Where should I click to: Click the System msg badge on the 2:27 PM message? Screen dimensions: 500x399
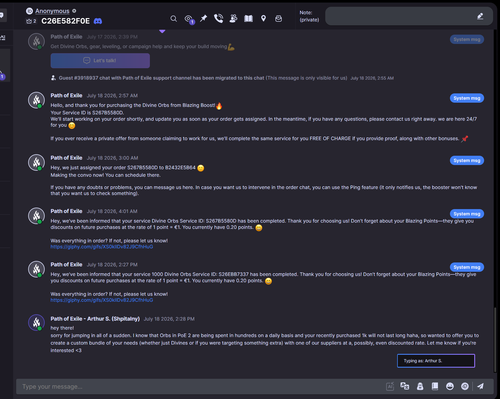(467, 267)
